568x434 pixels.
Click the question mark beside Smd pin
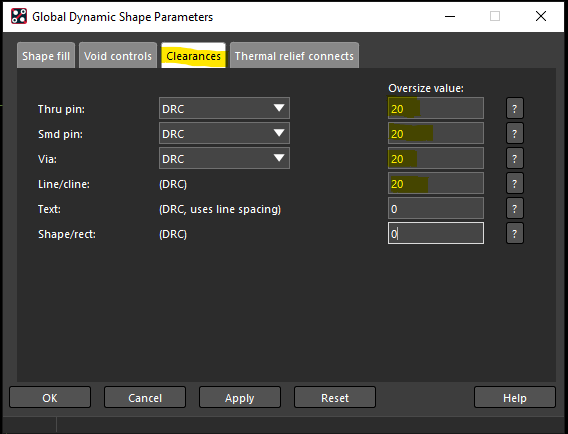click(514, 133)
